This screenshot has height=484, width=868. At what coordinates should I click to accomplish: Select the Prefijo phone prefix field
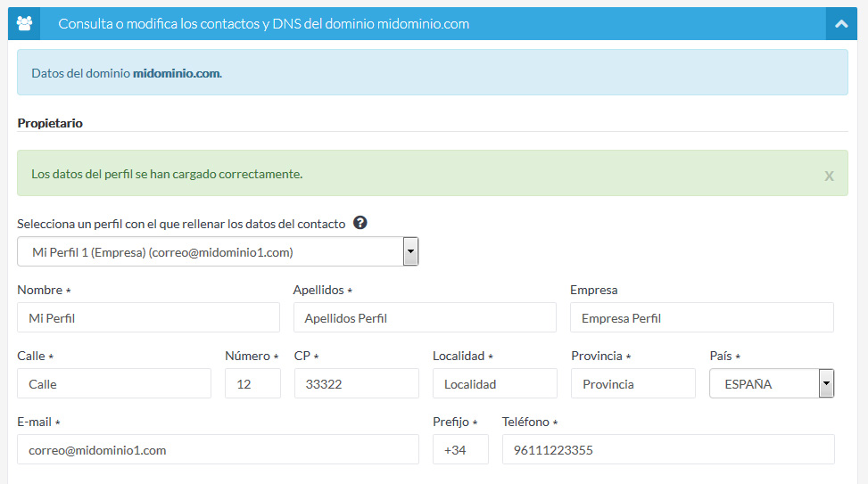460,450
